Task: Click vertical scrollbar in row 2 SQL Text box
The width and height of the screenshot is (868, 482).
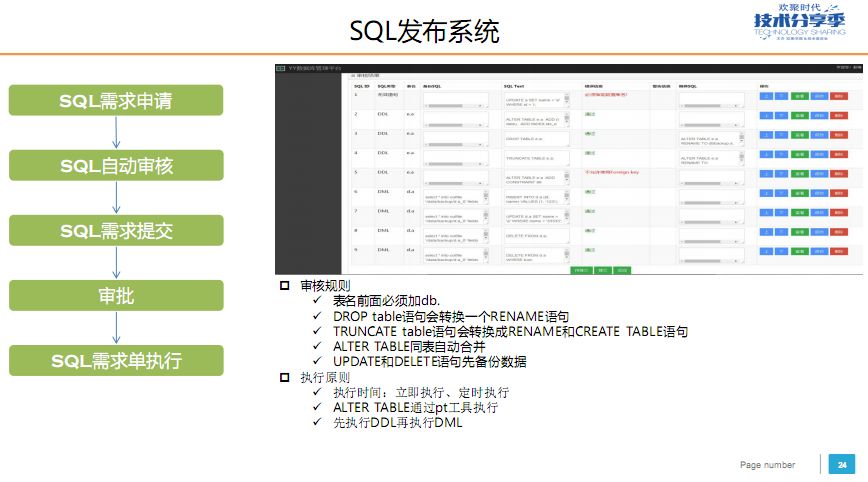Action: (567, 120)
